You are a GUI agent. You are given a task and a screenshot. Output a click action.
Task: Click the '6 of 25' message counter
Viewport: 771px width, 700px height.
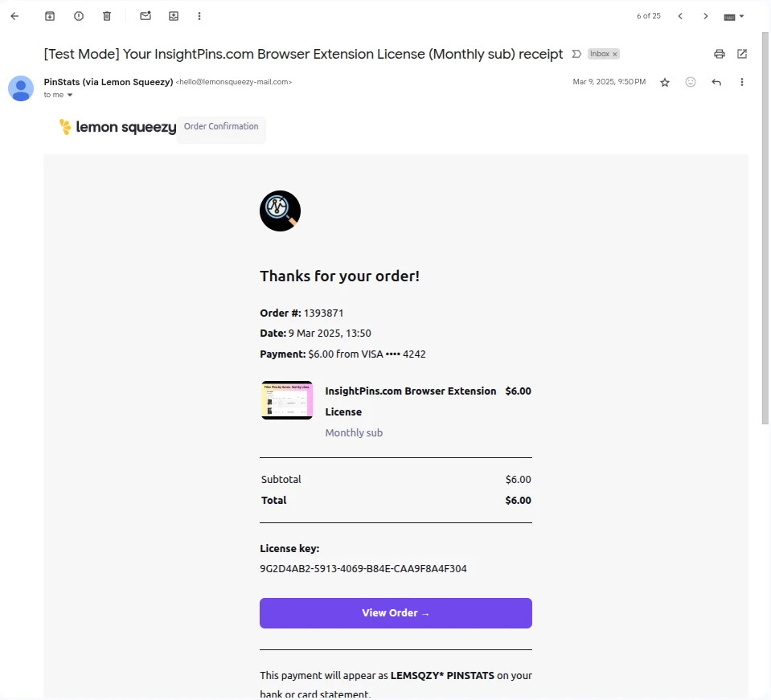pos(649,16)
